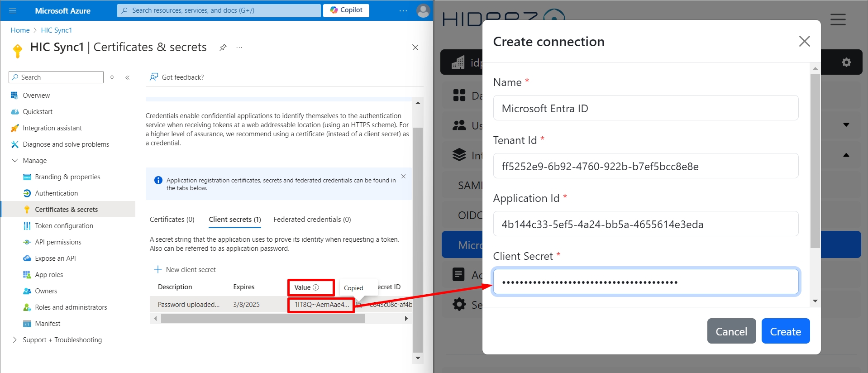Click the Cancel button in dialog
Viewport: 868px width, 373px height.
[x=731, y=331]
